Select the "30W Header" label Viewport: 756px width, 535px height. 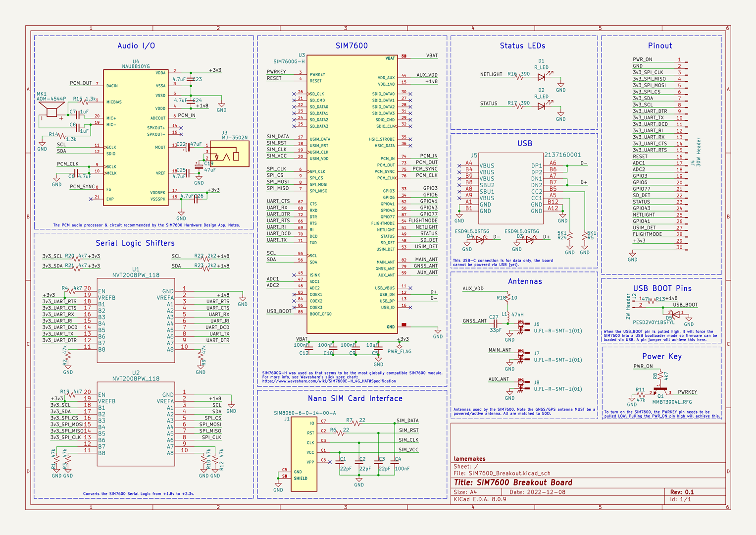pyautogui.click(x=699, y=152)
